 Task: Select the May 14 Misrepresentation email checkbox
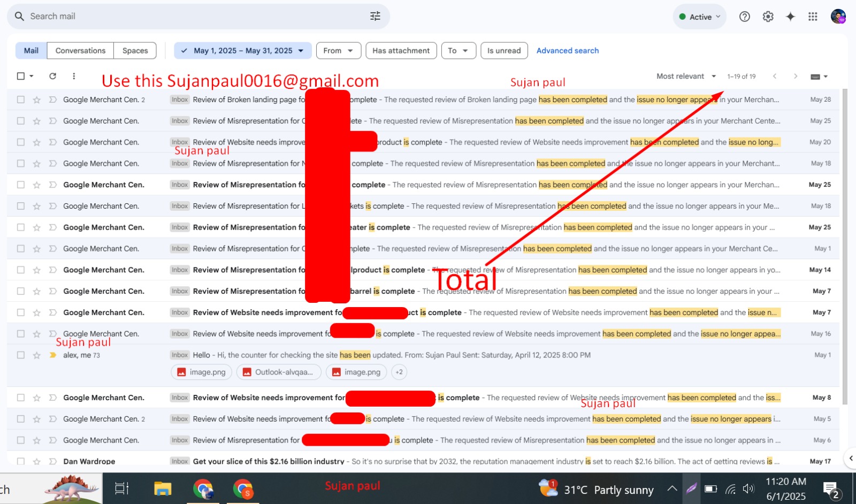pos(21,270)
